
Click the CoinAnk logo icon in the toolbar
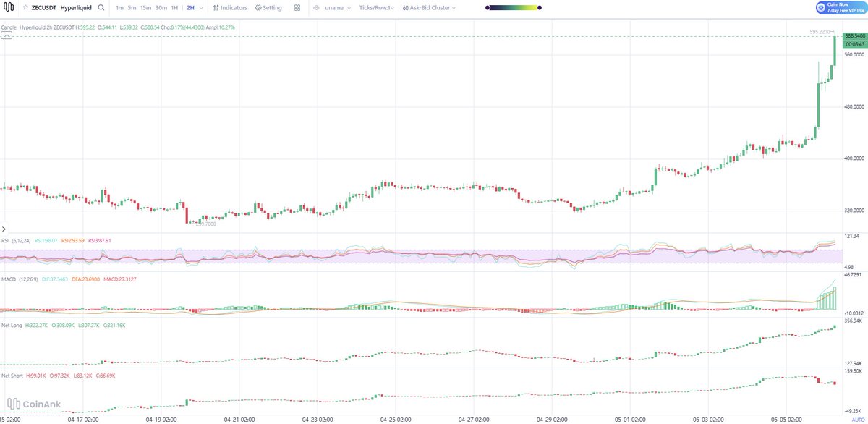9,8
